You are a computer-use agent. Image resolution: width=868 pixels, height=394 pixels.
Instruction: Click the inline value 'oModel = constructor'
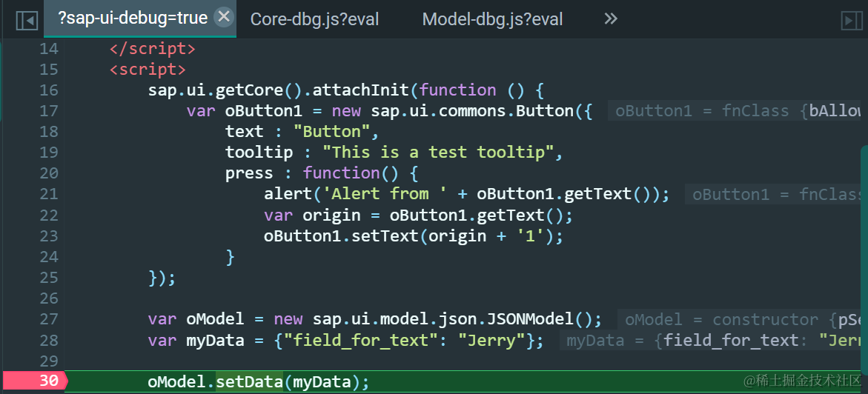[x=720, y=319]
